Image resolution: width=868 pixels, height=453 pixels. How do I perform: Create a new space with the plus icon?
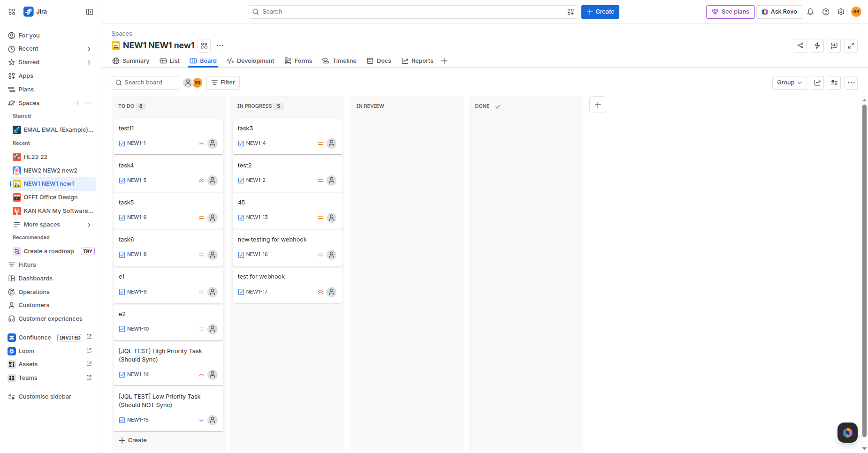[77, 103]
